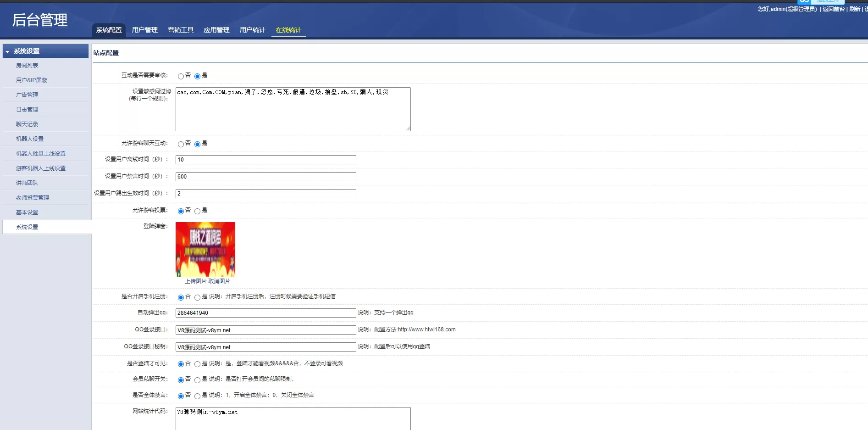Click inside the 敏感词过滤 text area

[293, 109]
